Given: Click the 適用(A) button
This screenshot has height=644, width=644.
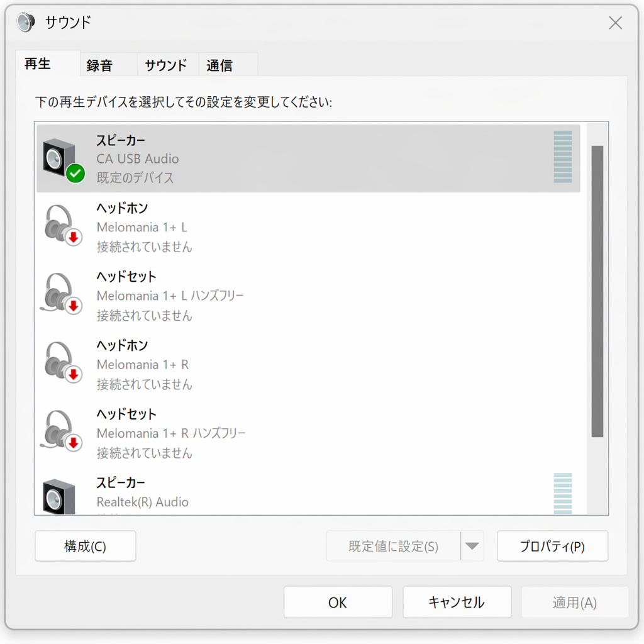Looking at the screenshot, I should click(x=575, y=602).
